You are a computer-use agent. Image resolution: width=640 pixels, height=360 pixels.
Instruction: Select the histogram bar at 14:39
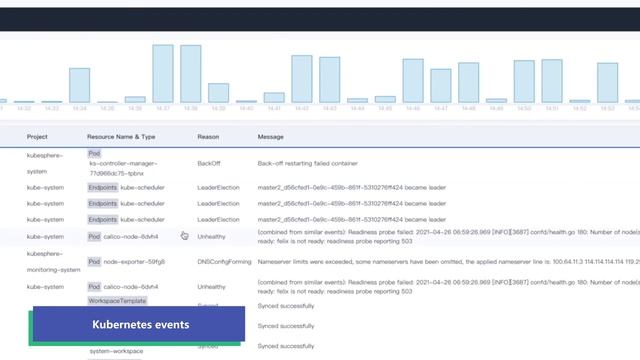pos(218,93)
